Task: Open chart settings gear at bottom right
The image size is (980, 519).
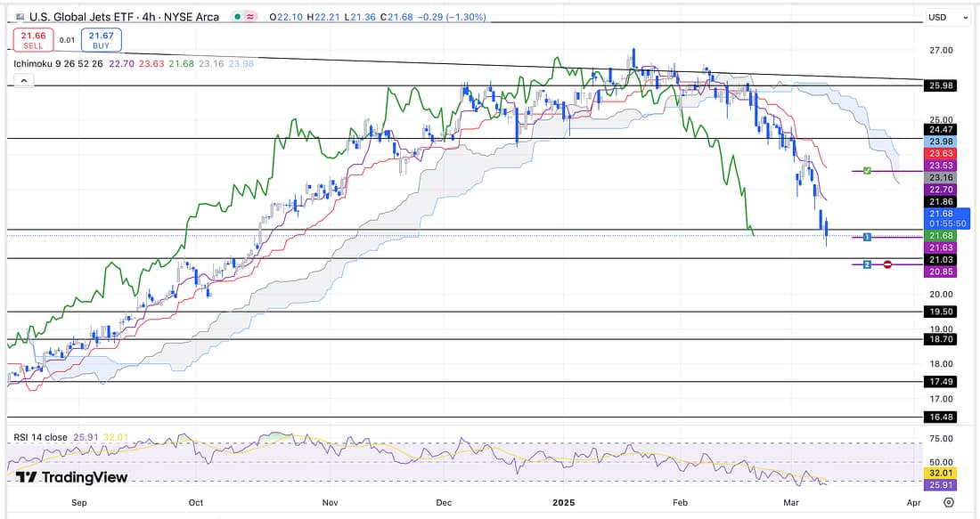Action: click(x=948, y=502)
